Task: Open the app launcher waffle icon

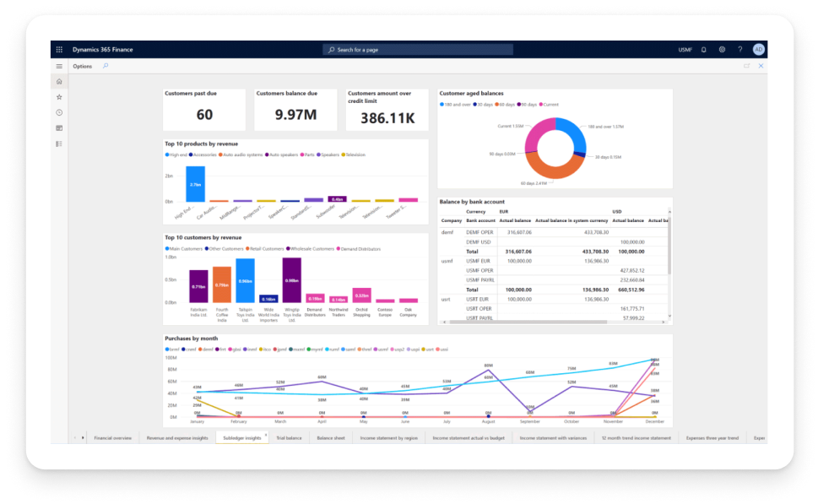Action: pos(59,50)
